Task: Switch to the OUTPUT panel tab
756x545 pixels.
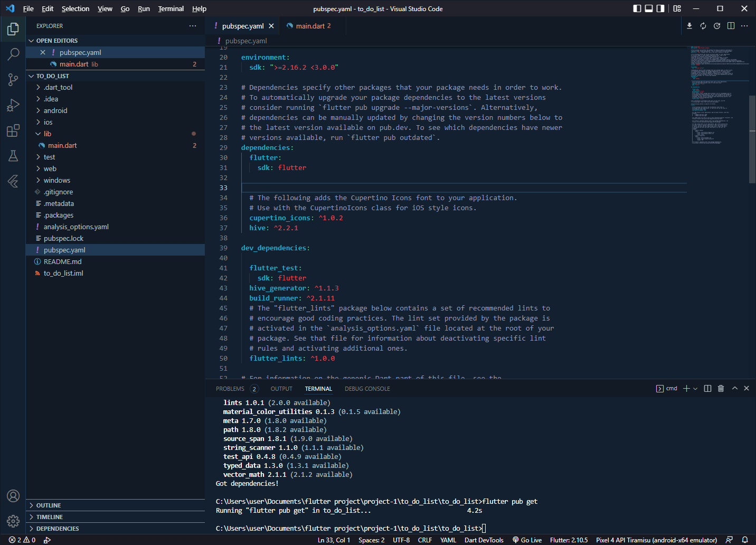Action: (x=281, y=389)
